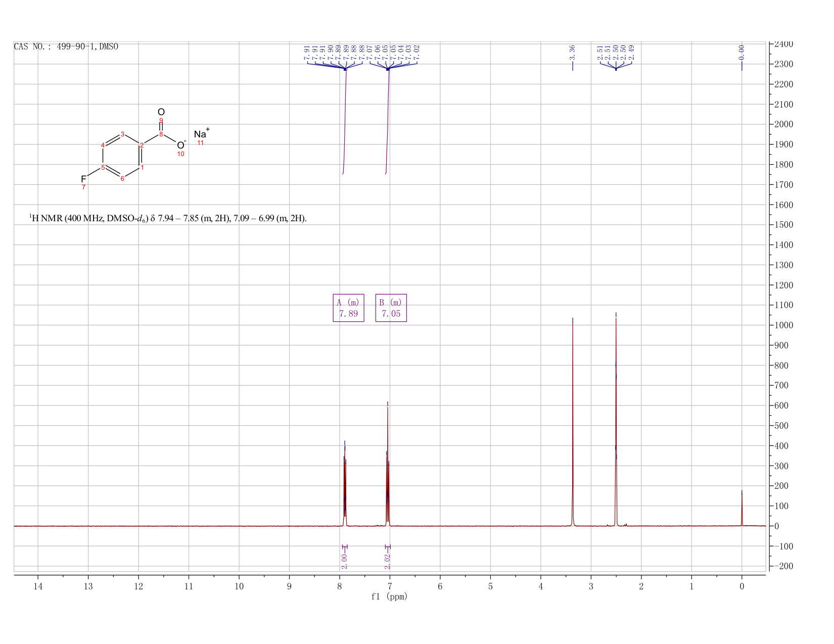Click the integral range bracket under 2.00

[x=345, y=547]
